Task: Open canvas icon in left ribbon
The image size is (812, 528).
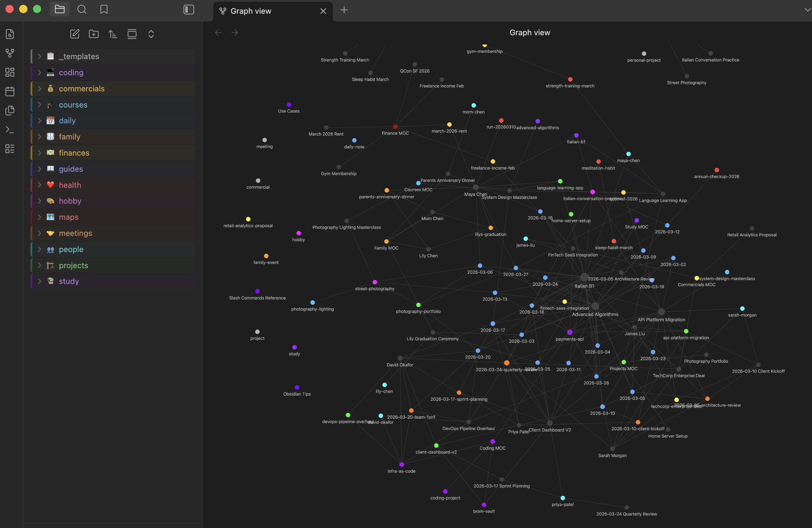Action: (x=10, y=72)
